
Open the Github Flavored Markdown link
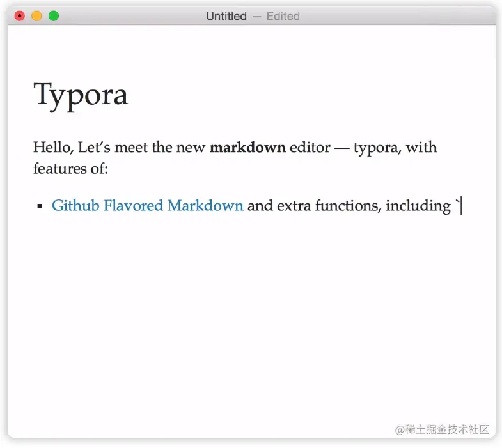tap(147, 205)
